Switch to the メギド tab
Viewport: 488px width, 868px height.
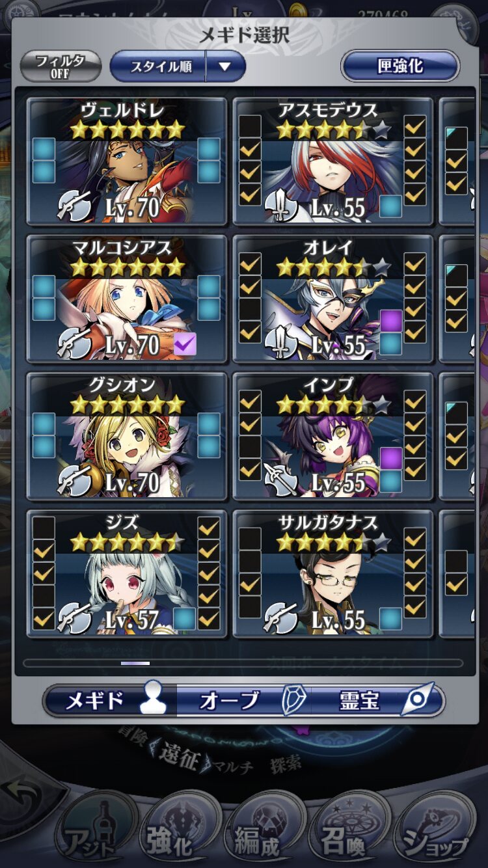click(110, 701)
